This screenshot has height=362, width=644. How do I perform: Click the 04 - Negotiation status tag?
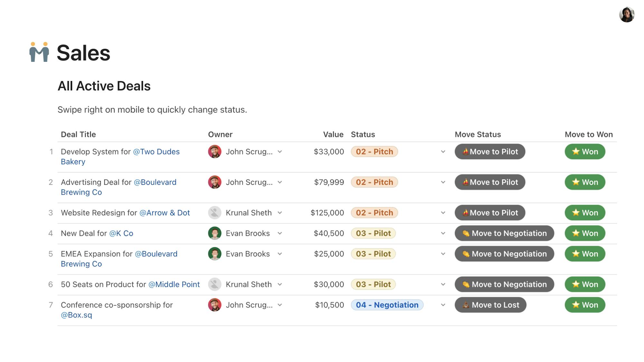[387, 305]
